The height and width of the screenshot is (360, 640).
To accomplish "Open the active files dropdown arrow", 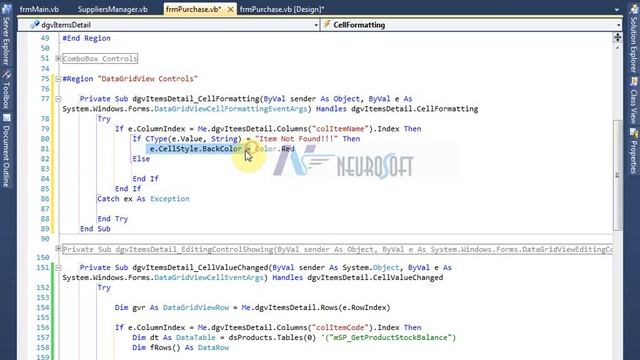I will click(x=616, y=9).
